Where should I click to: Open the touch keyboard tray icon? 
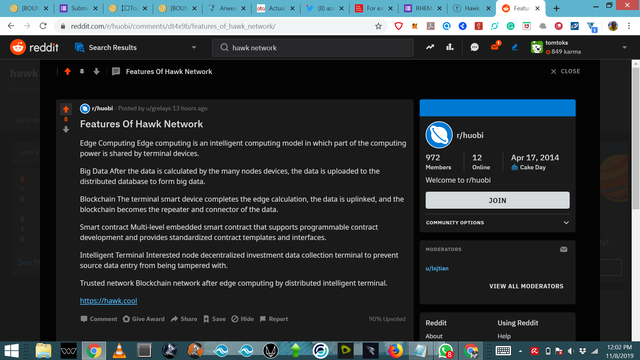click(x=503, y=351)
